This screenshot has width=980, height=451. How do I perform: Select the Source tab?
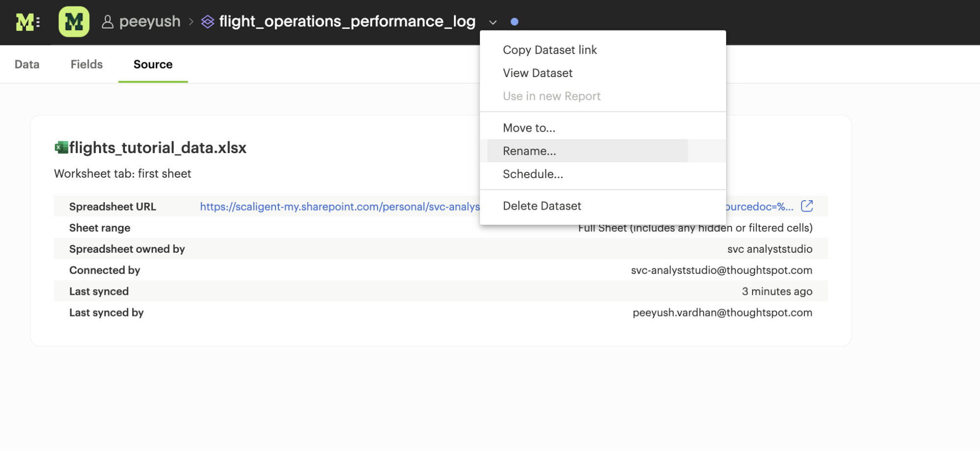pyautogui.click(x=153, y=64)
